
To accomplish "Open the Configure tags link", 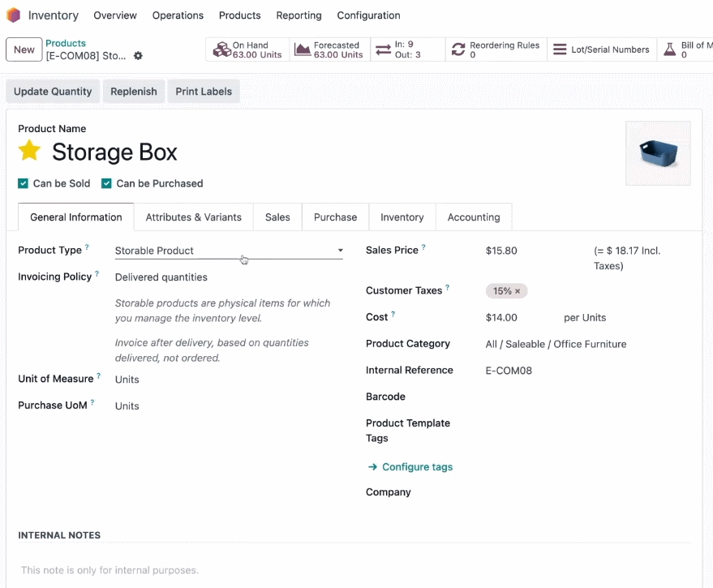I will click(417, 467).
